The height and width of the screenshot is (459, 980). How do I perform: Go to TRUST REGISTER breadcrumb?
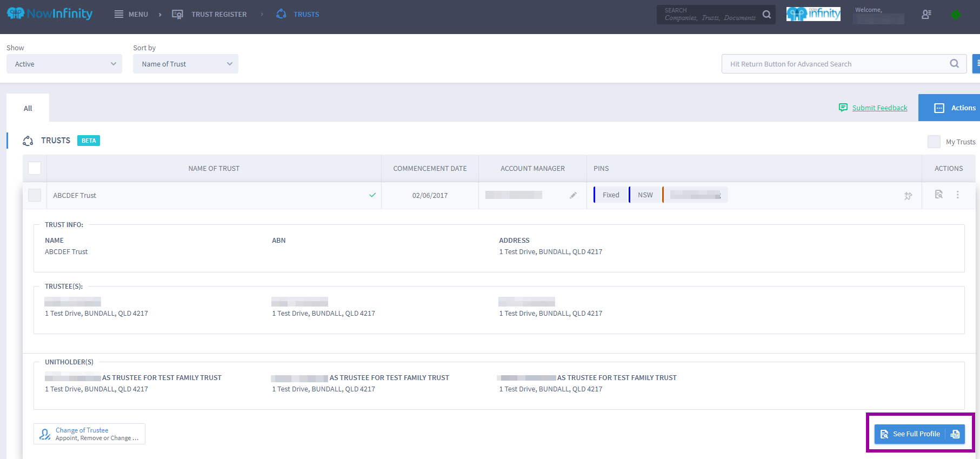[x=219, y=15]
